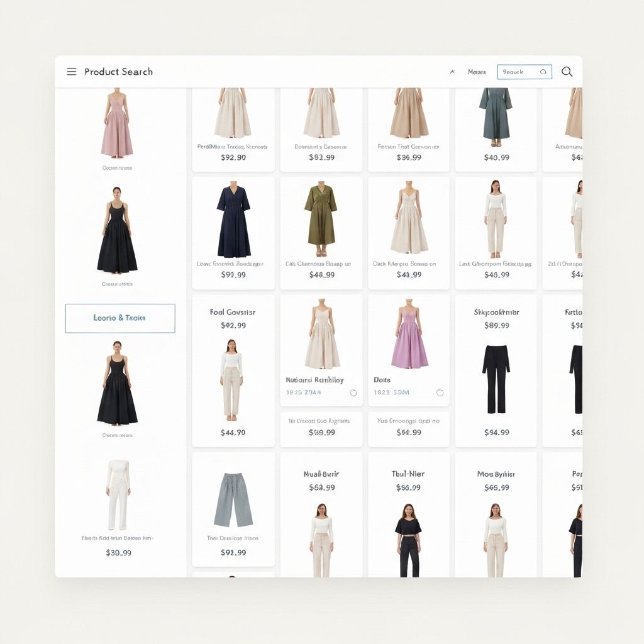Click the white outfit in sidebar bottom
This screenshot has width=644, height=644.
point(117,495)
